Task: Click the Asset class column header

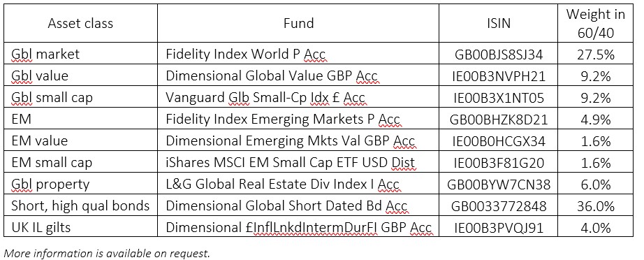Action: [x=80, y=23]
